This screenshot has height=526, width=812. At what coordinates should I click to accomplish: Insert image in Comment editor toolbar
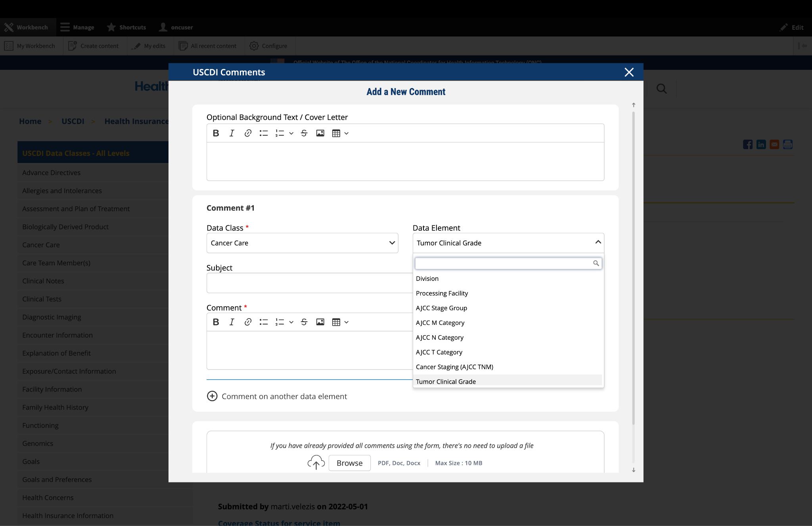[320, 322]
